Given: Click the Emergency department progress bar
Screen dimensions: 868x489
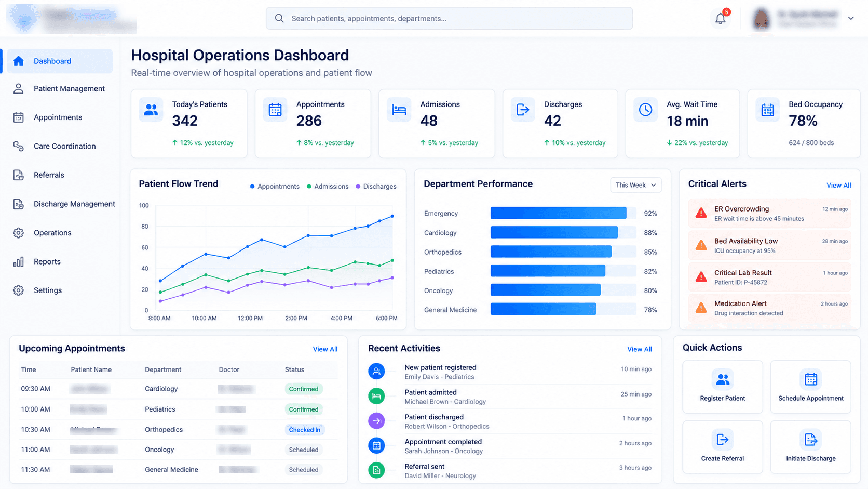Looking at the screenshot, I should [x=563, y=213].
